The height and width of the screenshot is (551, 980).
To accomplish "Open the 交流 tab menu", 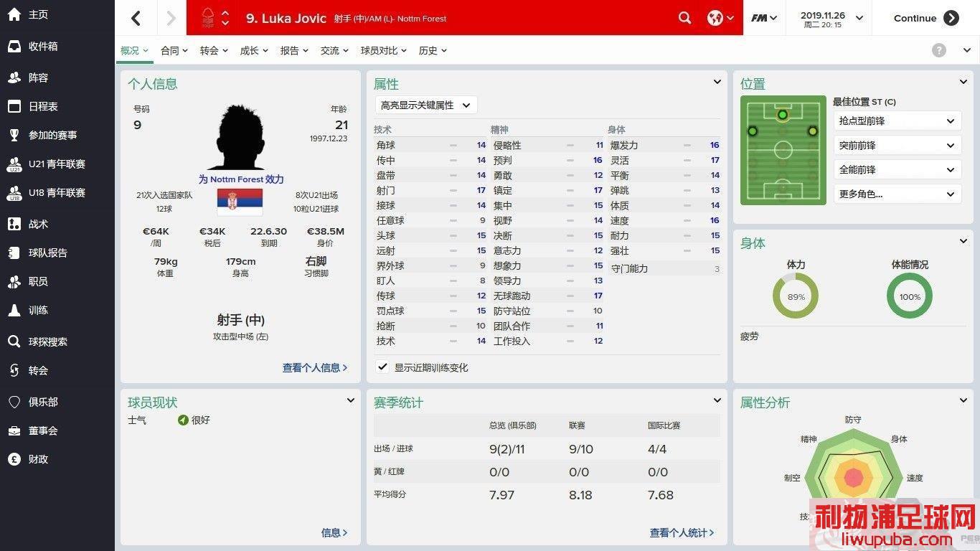I will click(x=334, y=50).
